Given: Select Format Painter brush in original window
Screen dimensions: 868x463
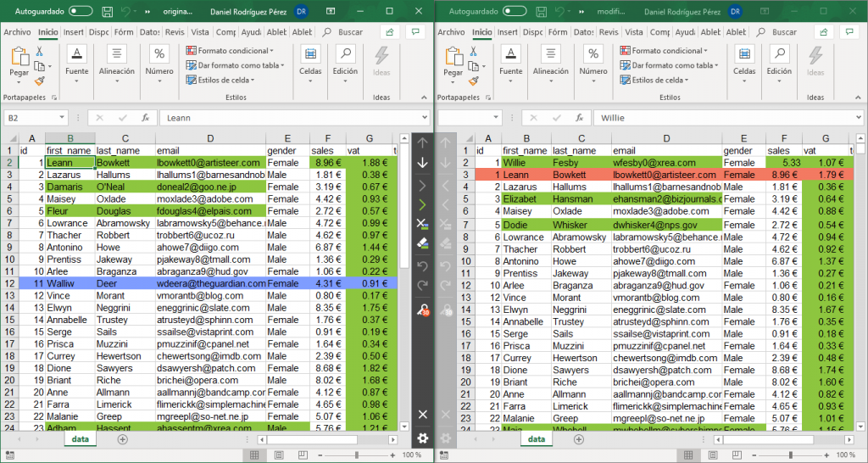Looking at the screenshot, I should [x=39, y=81].
